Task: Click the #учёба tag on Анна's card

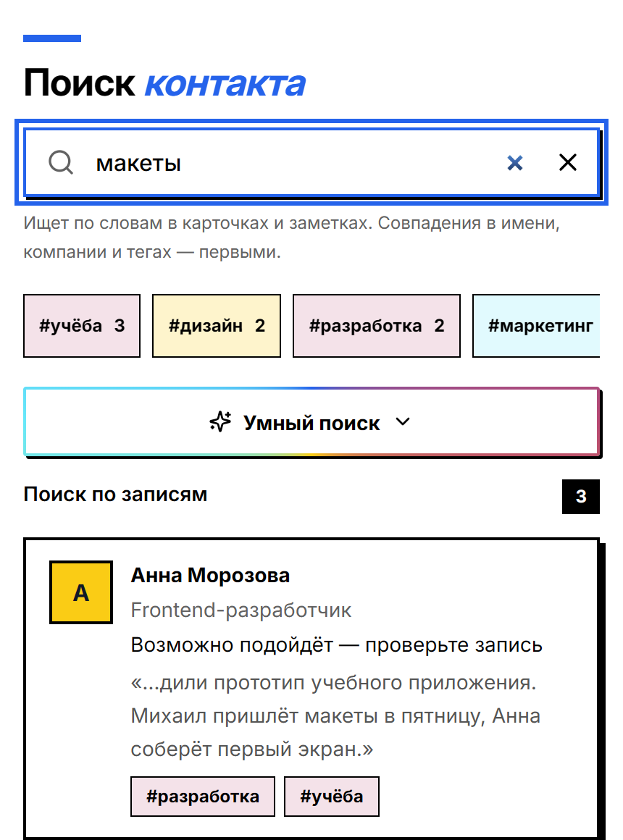Action: [x=331, y=797]
